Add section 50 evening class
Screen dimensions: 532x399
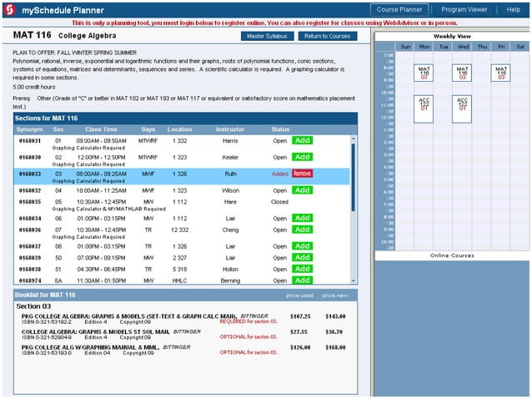(x=302, y=258)
